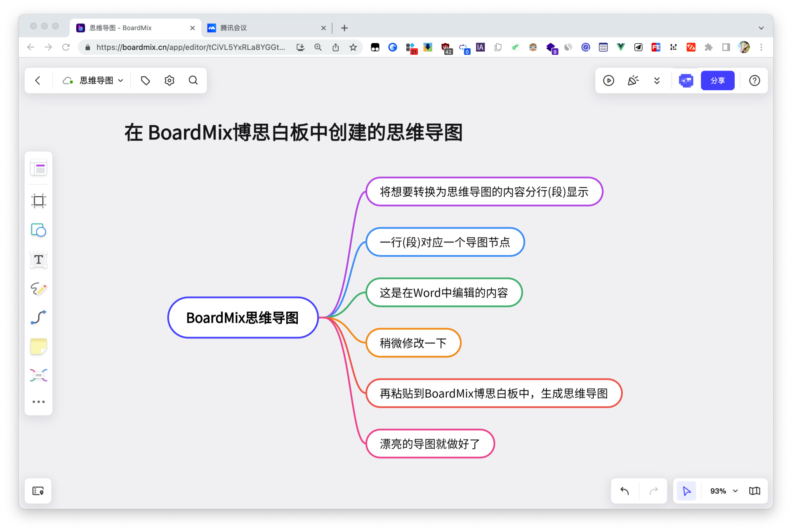792x532 pixels.
Task: Toggle the browser side panel icon
Action: (726, 47)
